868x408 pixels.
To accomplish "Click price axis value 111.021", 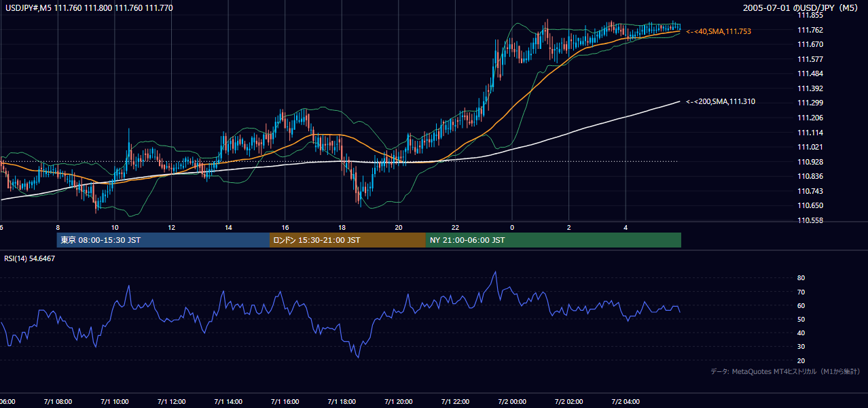I will (810, 147).
